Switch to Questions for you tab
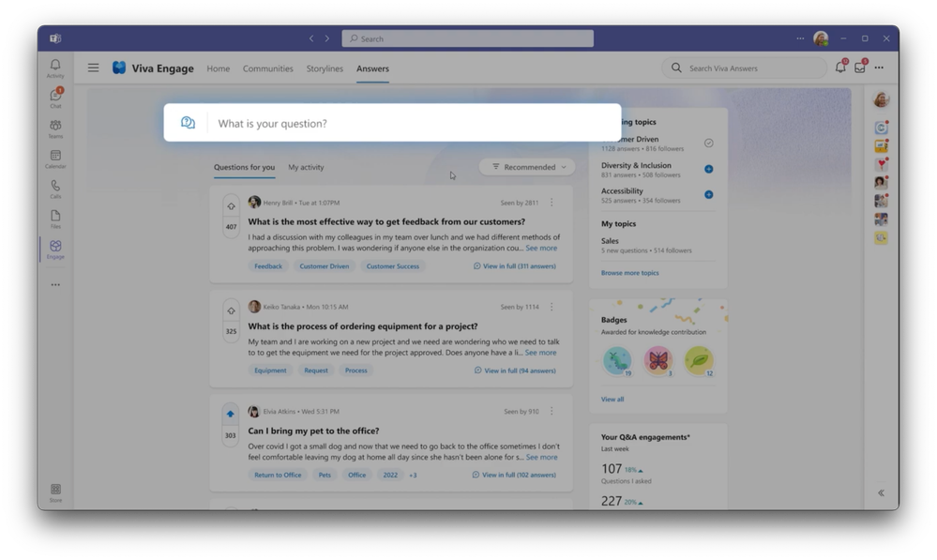This screenshot has height=560, width=937. coord(245,167)
